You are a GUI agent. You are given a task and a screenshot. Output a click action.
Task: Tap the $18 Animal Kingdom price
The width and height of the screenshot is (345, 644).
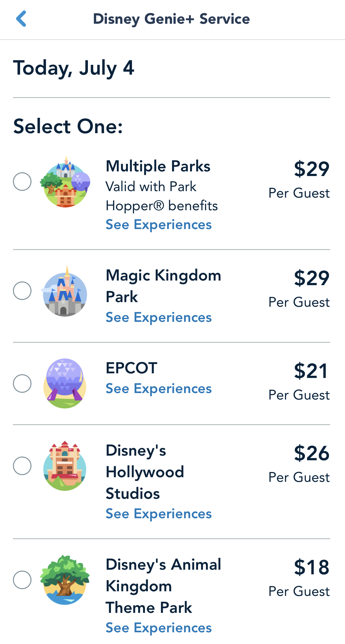pos(311,567)
